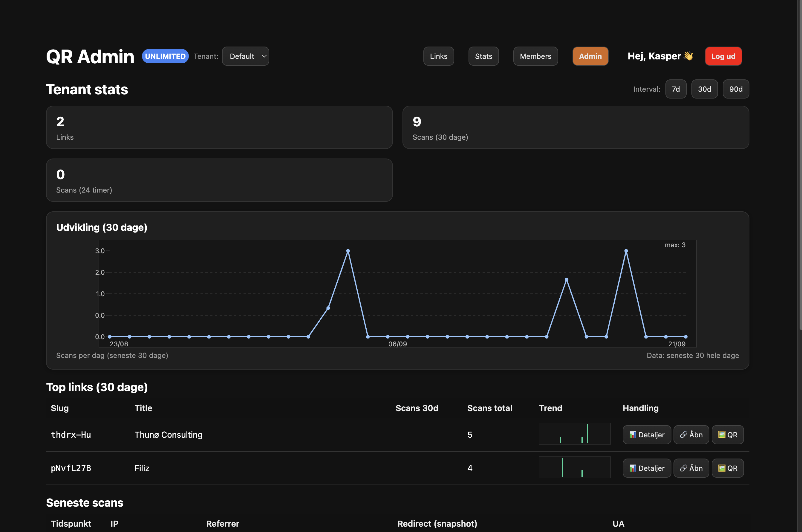Image resolution: width=802 pixels, height=532 pixels.
Task: Click the UNLIMITED plan badge
Action: [x=165, y=56]
